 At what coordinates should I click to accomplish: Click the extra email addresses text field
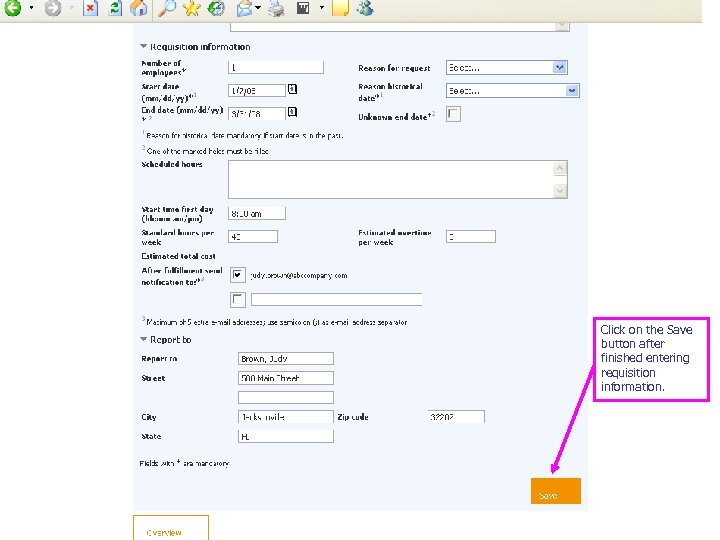tap(336, 299)
